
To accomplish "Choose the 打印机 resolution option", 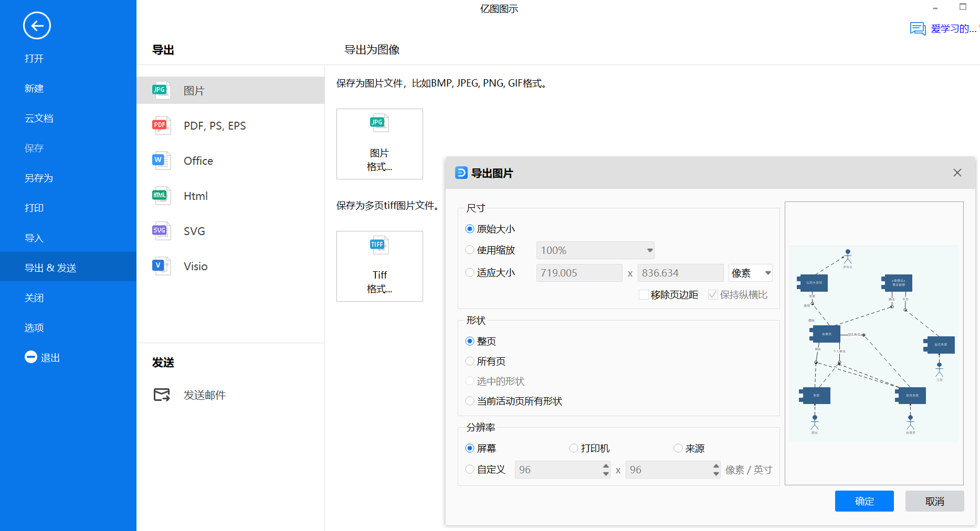I will pyautogui.click(x=574, y=448).
